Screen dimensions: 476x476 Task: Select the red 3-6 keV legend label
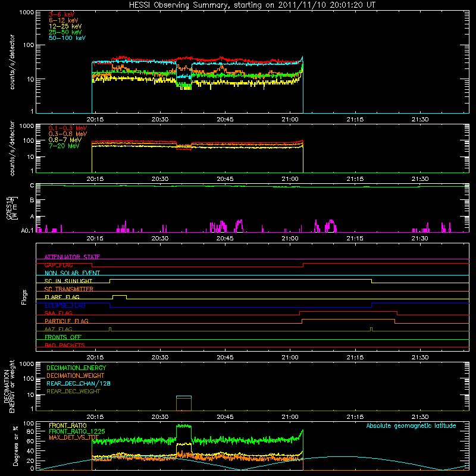coord(62,14)
